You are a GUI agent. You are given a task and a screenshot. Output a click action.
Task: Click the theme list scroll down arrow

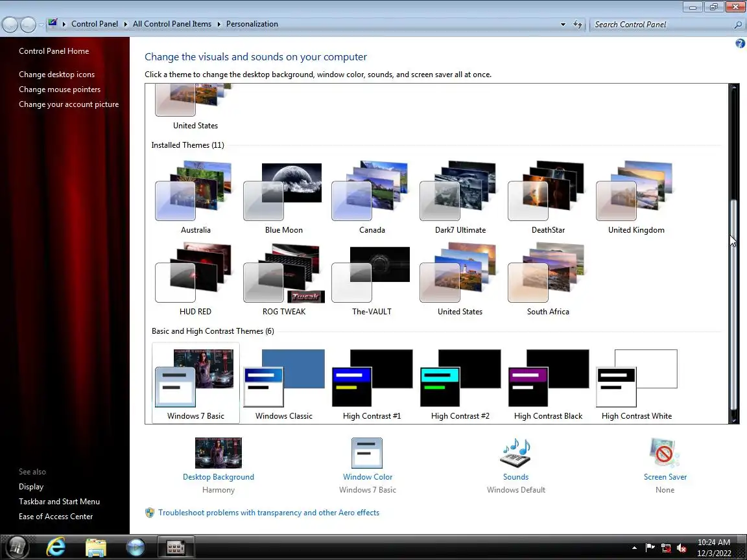click(733, 419)
